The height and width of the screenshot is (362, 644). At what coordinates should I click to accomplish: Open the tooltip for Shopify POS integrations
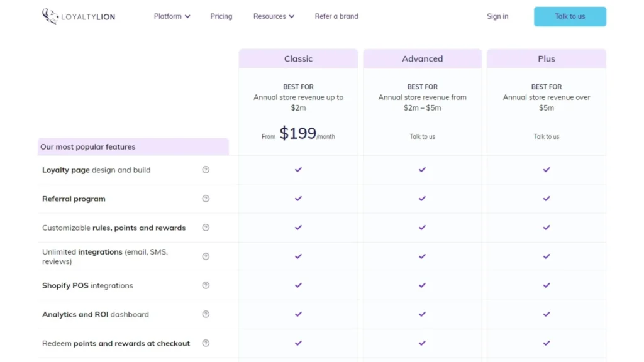pos(206,285)
